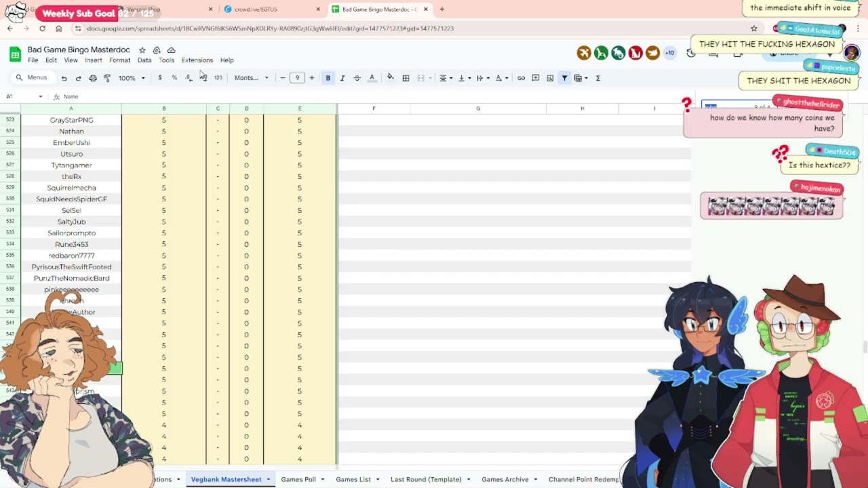Image resolution: width=868 pixels, height=488 pixels.
Task: Open the text wrapping dropdown
Action: (482, 78)
